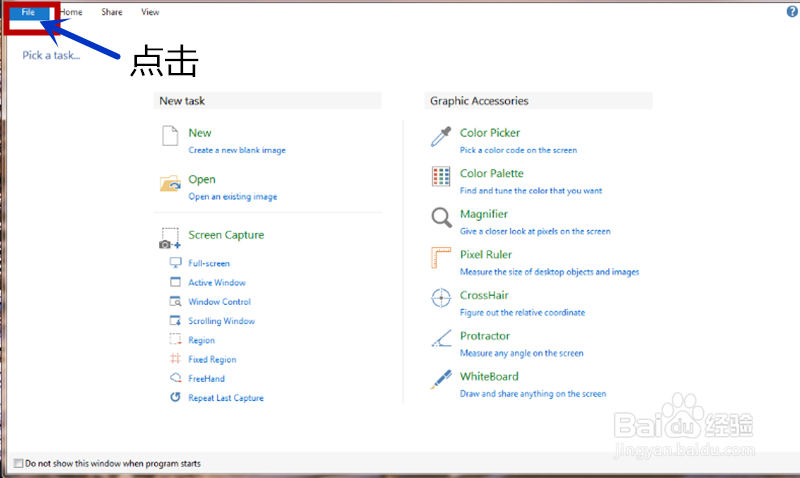Open an existing image via folder icon
Viewport: 800px width, 478px height.
[x=171, y=183]
